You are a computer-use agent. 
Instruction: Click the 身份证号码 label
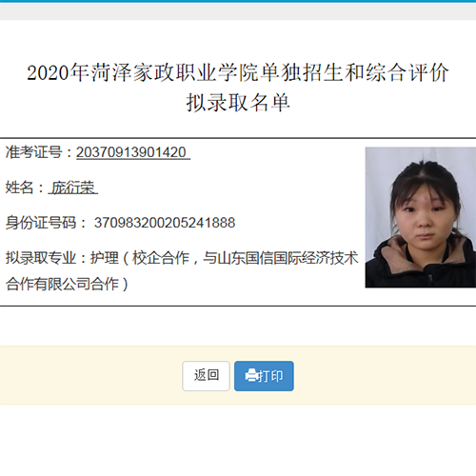tap(41, 223)
